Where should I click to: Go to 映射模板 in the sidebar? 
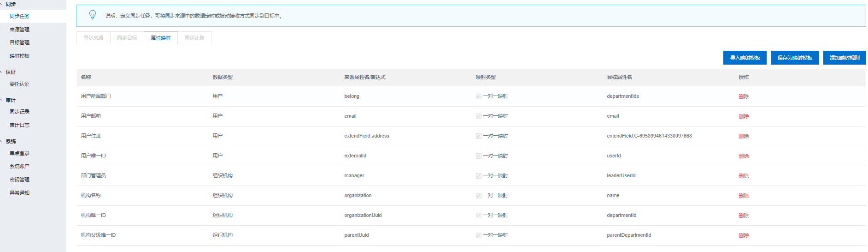[19, 56]
